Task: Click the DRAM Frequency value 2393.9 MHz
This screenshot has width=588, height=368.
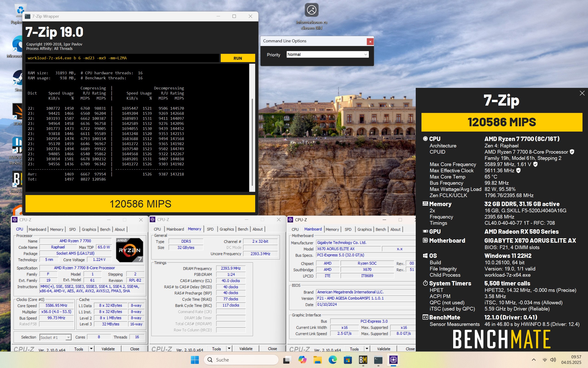Action: 231,268
